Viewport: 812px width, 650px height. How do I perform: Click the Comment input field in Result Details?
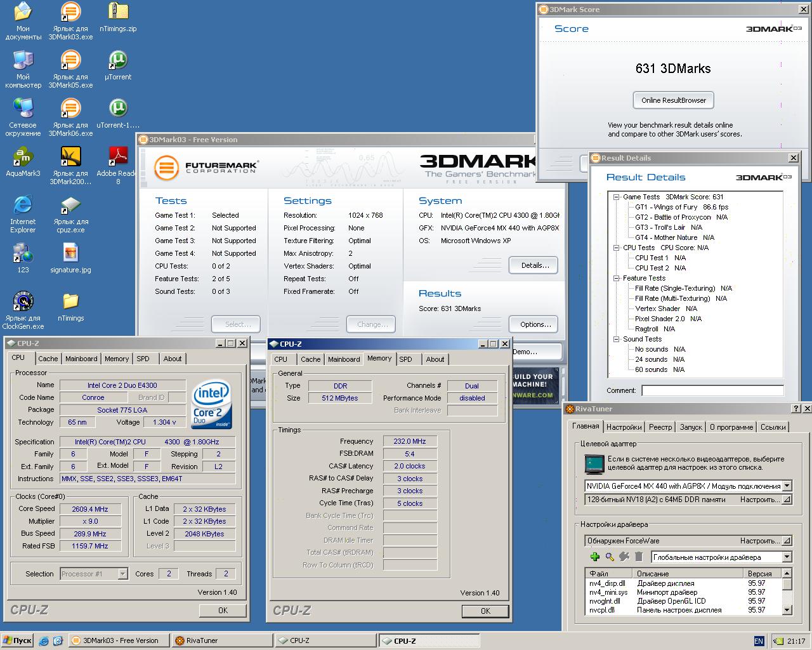coord(712,390)
